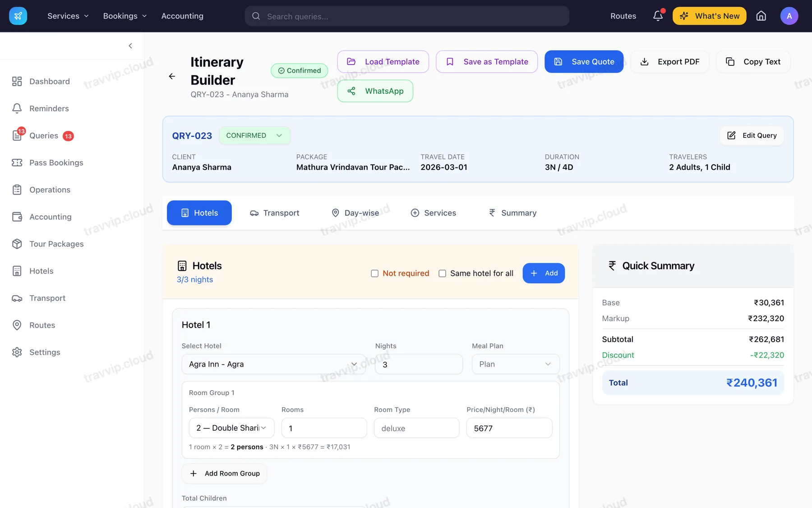Enable Same hotel for all checkbox
The image size is (812, 508).
pos(442,274)
